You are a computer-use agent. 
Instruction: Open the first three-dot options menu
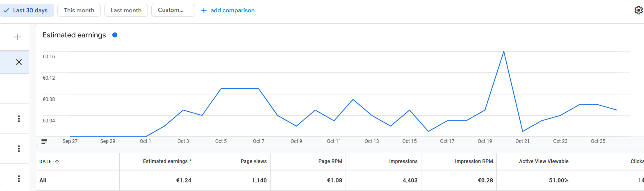[x=19, y=119]
